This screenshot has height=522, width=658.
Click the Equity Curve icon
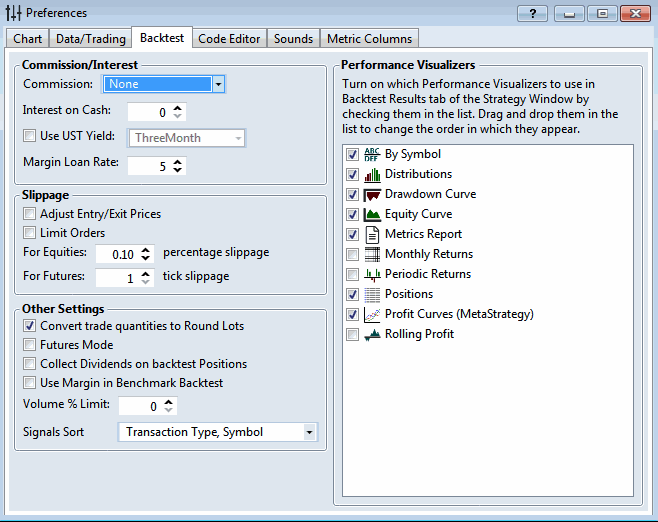pyautogui.click(x=372, y=215)
